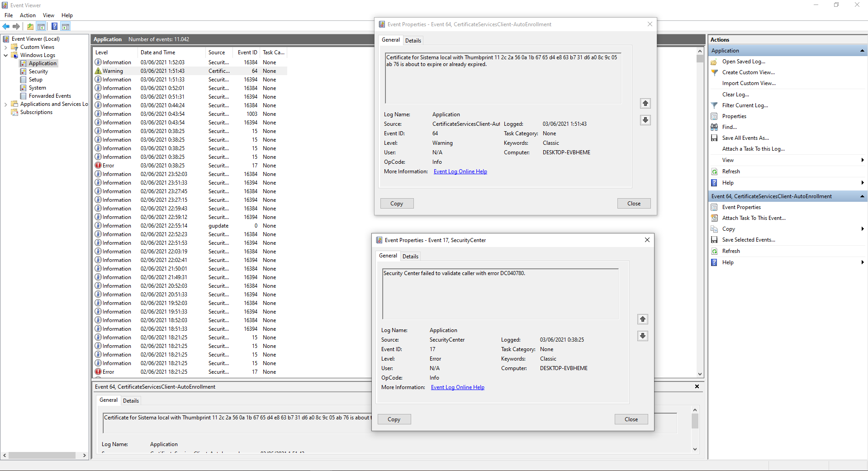Screen dimensions: 868x471
Task: Click Close button in Event 17 dialog
Action: [x=631, y=419]
